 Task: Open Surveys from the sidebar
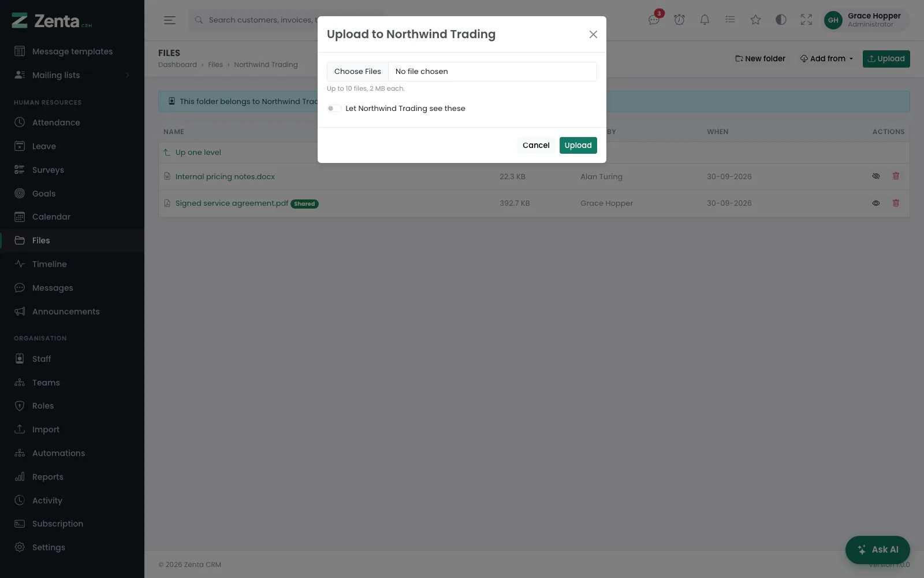72,170
